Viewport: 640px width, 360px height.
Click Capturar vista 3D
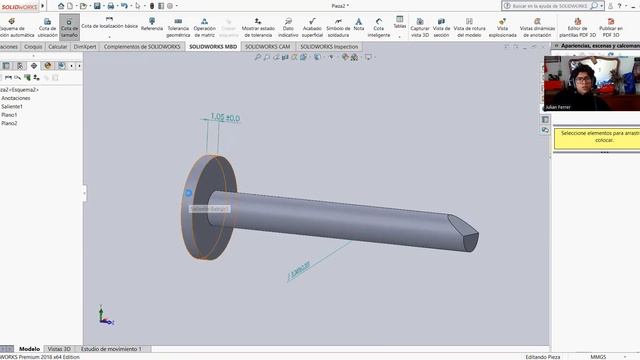point(420,27)
